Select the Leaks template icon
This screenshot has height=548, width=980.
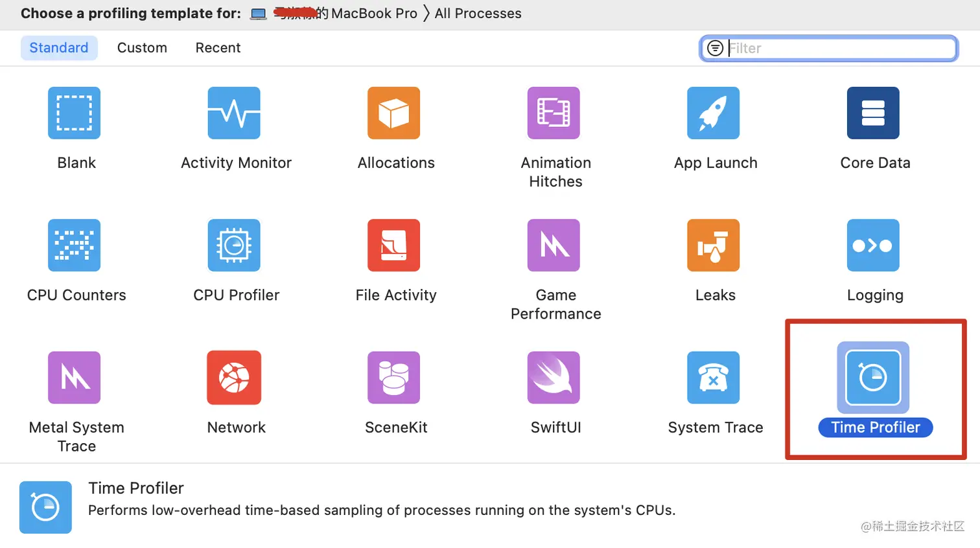point(713,245)
